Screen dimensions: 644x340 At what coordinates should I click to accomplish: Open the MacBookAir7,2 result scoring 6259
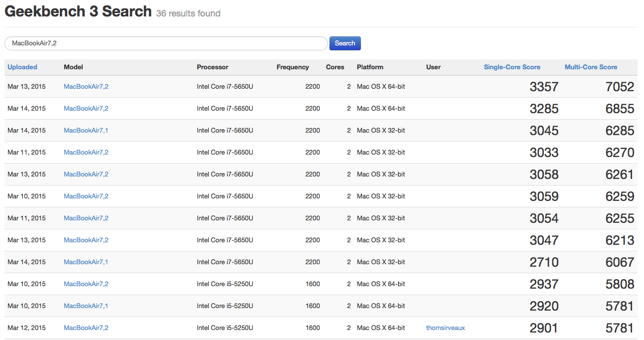[x=86, y=196]
